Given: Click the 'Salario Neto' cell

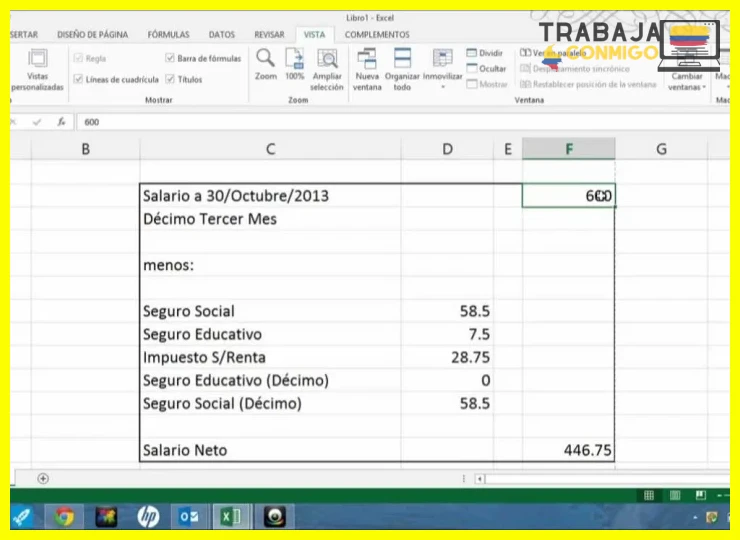Looking at the screenshot, I should coord(270,450).
